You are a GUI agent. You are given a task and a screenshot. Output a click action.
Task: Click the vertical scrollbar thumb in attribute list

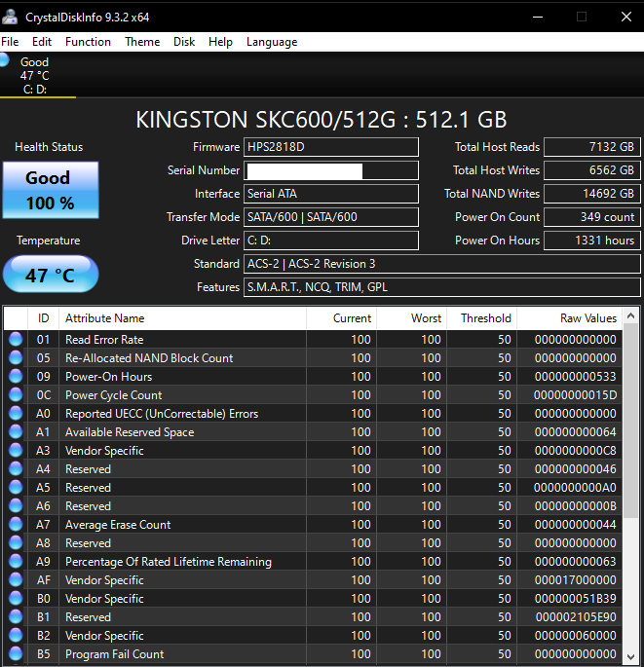coord(630,421)
